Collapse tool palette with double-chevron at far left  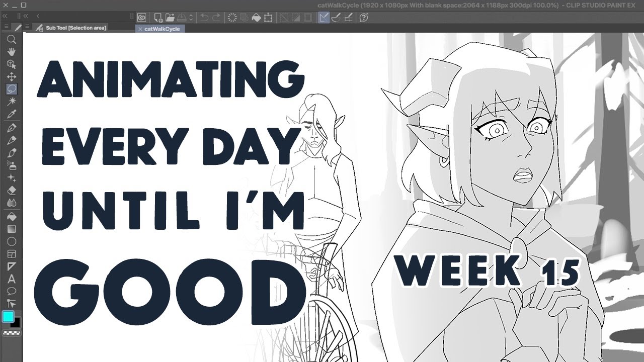[6, 17]
